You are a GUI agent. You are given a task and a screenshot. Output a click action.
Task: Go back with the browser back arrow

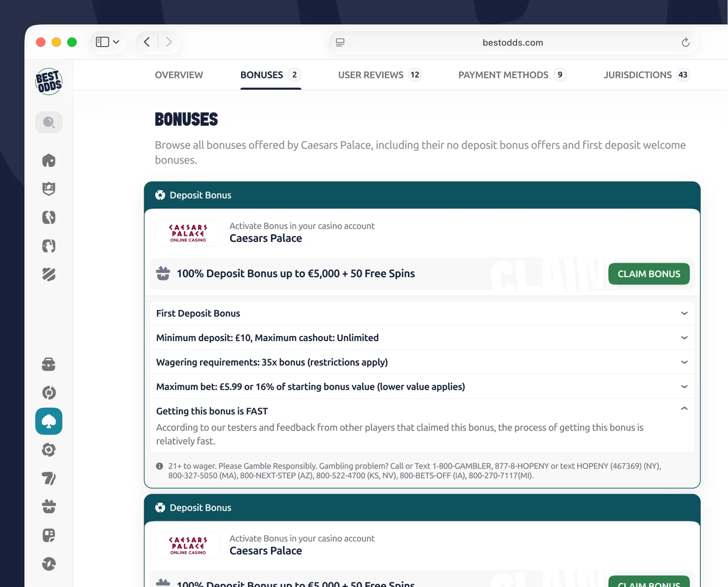click(147, 42)
